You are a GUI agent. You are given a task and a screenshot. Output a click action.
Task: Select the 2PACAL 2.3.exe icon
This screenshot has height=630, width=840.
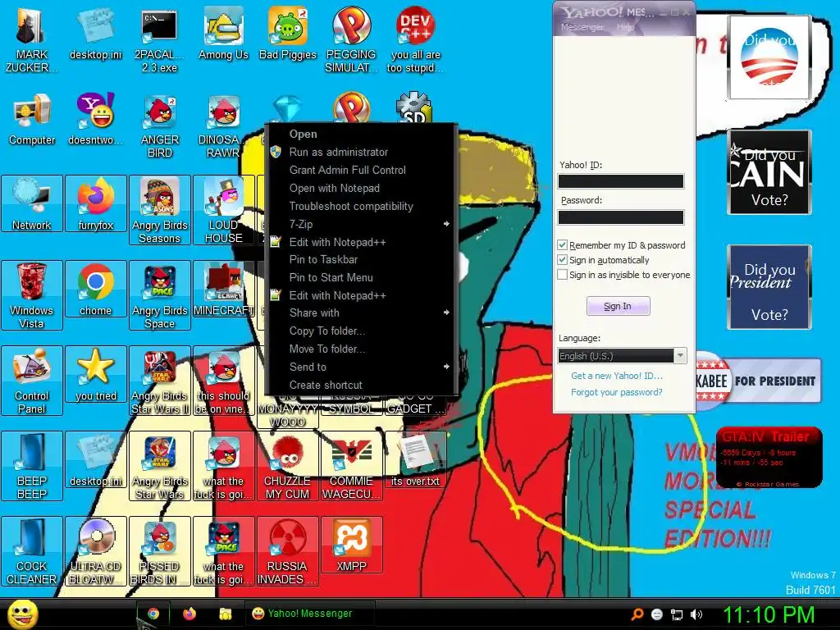tap(159, 40)
